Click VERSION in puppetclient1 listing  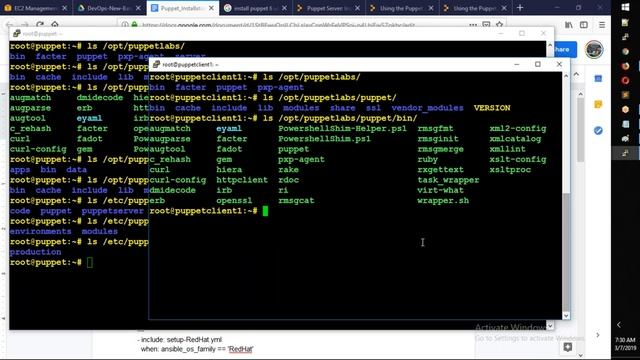tap(492, 108)
